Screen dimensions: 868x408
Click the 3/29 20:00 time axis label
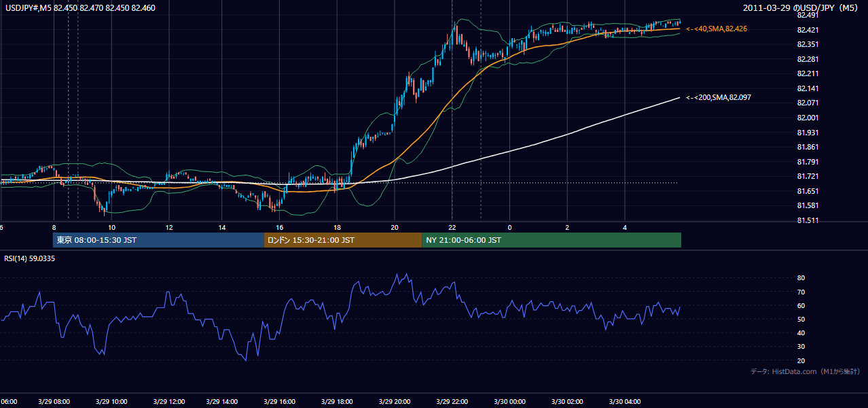coord(393,402)
